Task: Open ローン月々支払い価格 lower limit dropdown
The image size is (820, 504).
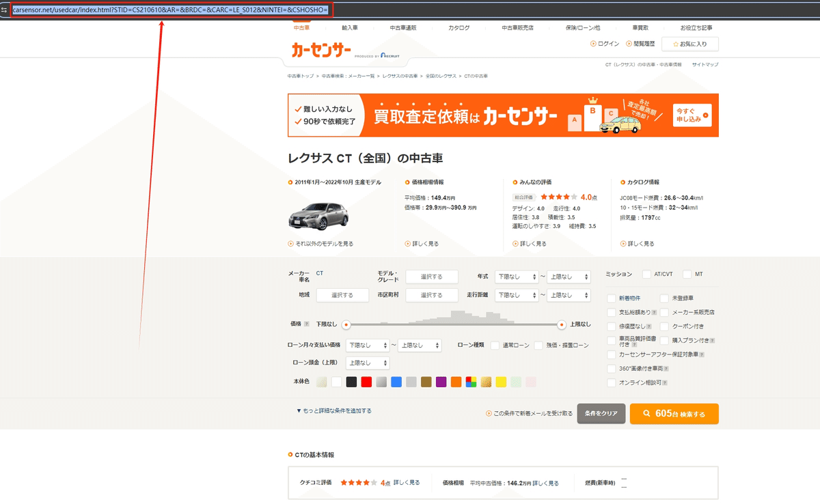Action: (x=368, y=346)
